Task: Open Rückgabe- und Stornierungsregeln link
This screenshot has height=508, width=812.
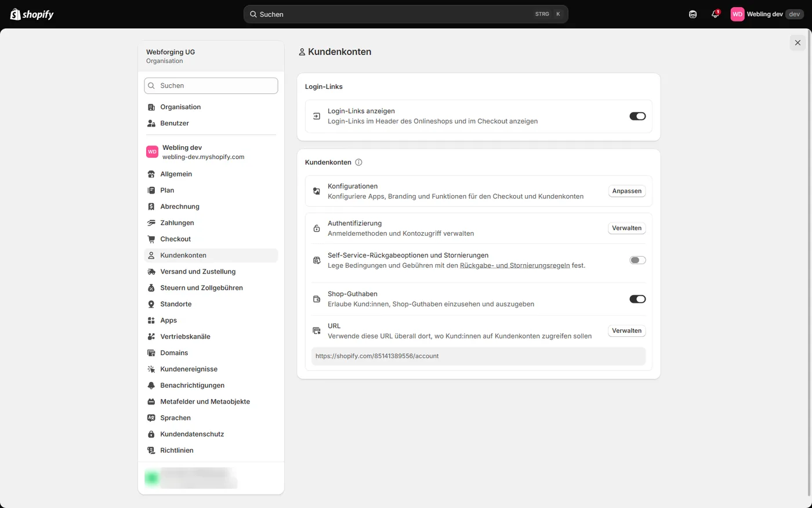Action: tap(514, 265)
